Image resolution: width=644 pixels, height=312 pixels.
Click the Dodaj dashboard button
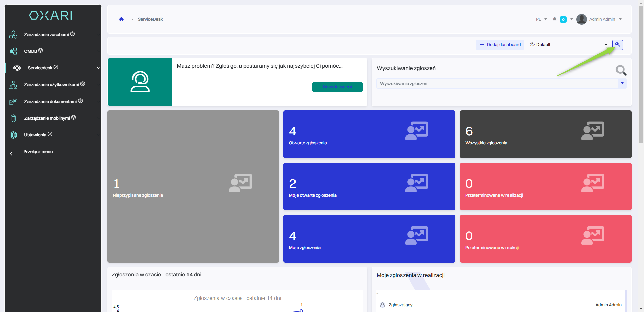(x=500, y=45)
